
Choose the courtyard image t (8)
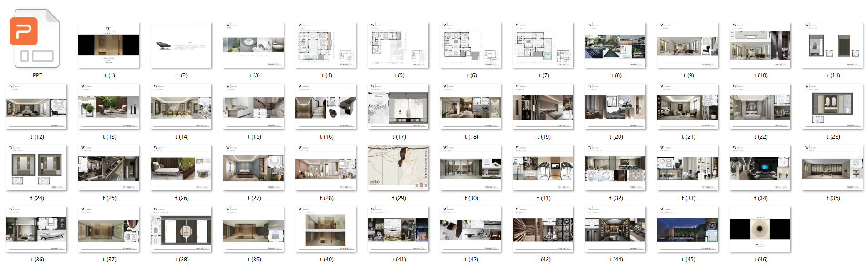coord(615,45)
